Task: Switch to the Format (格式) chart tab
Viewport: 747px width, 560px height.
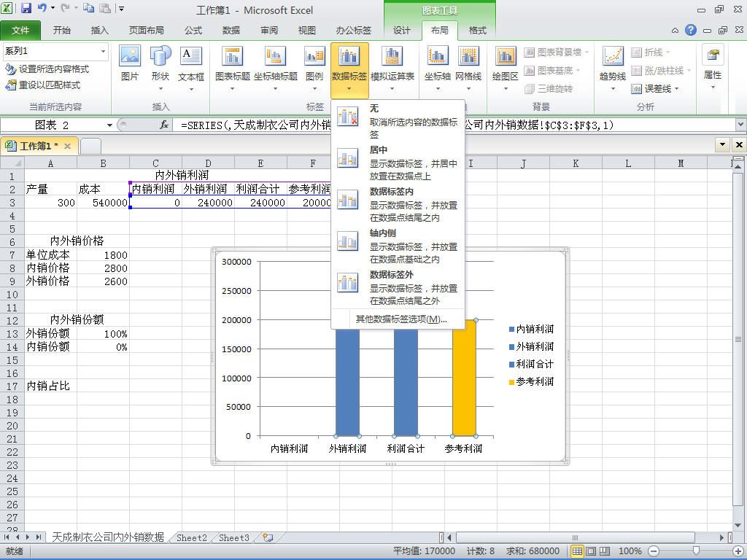Action: pyautogui.click(x=477, y=30)
